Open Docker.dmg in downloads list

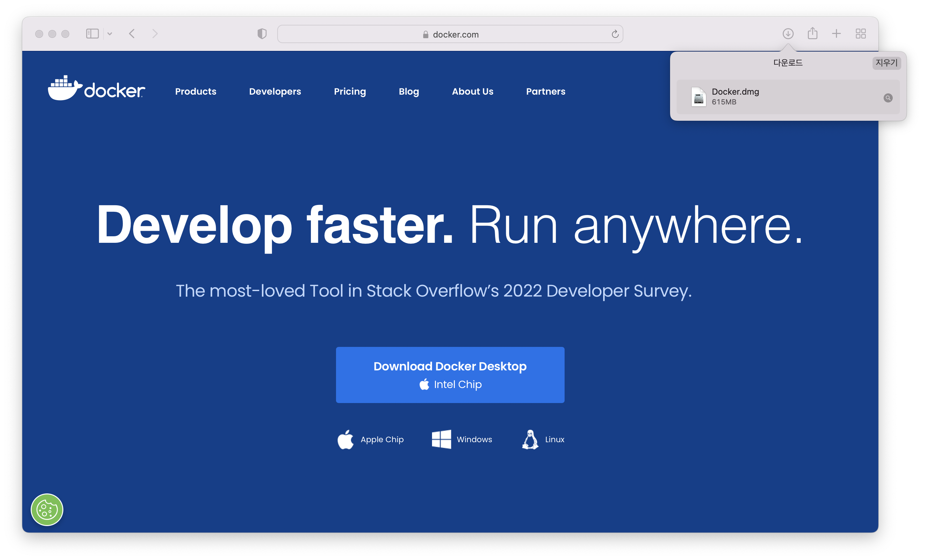tap(788, 97)
